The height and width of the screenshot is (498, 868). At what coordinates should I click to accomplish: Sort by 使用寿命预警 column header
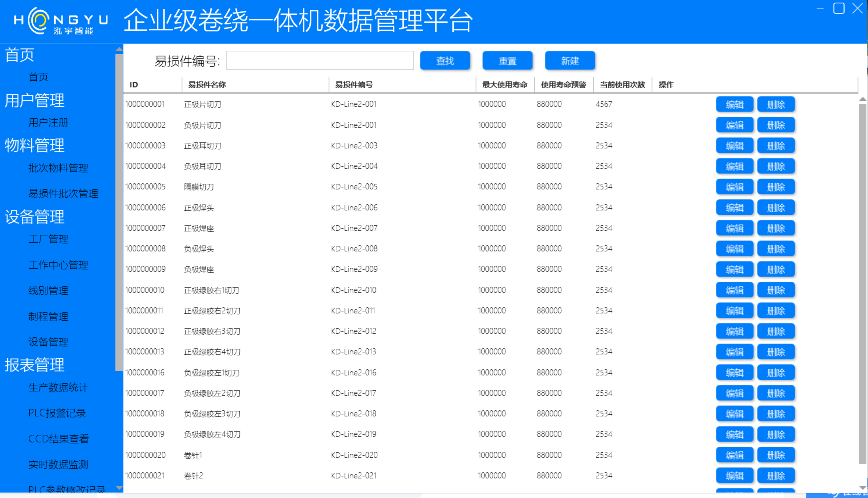564,85
